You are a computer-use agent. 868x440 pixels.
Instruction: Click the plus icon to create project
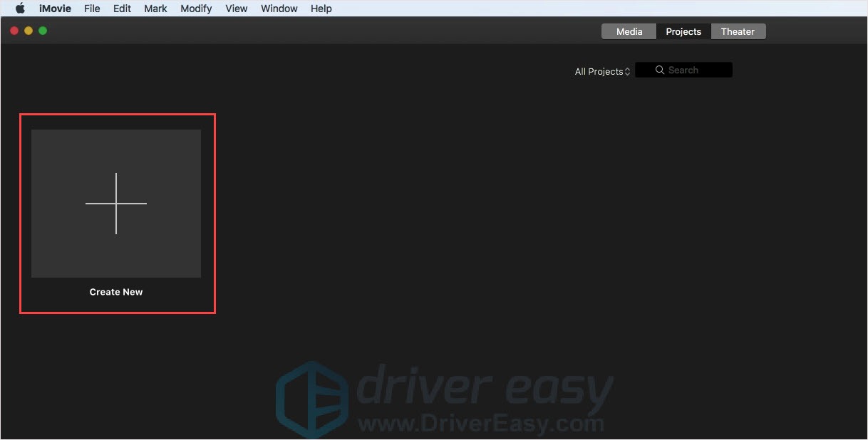point(116,204)
